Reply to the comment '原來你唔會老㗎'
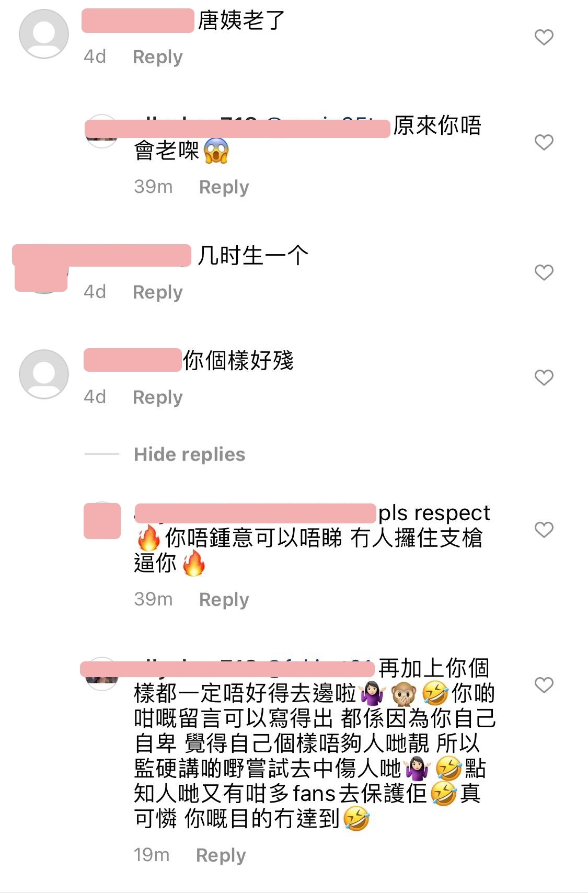 coord(224,187)
